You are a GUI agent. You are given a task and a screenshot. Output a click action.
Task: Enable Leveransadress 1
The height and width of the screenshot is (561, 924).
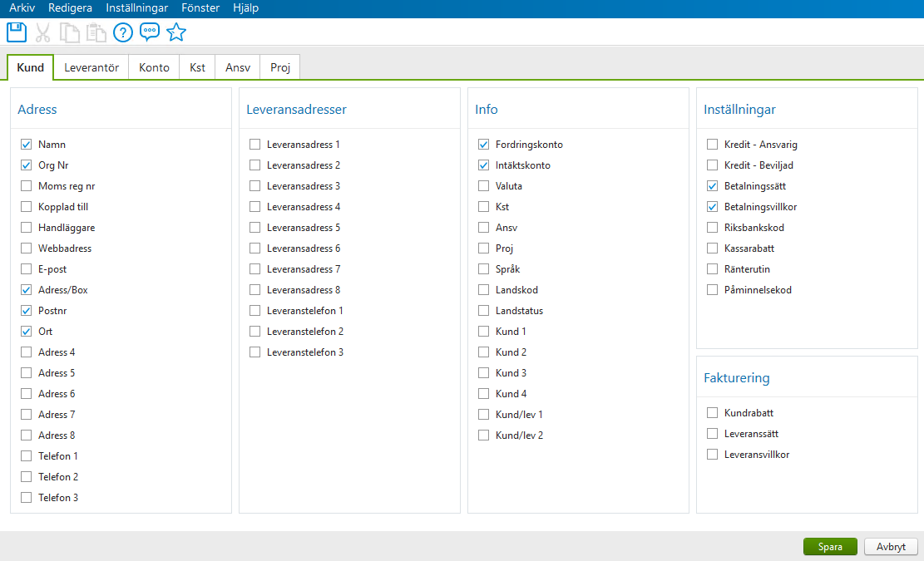(254, 144)
